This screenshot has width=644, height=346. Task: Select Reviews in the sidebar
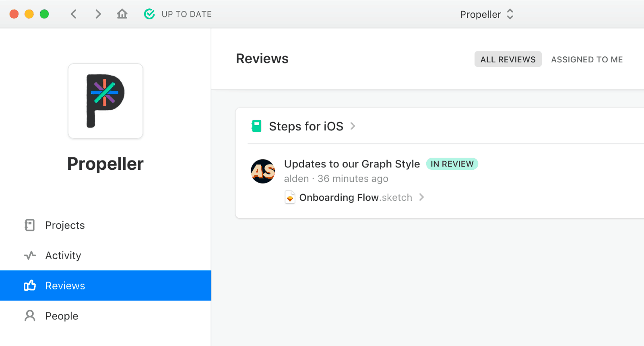click(105, 286)
